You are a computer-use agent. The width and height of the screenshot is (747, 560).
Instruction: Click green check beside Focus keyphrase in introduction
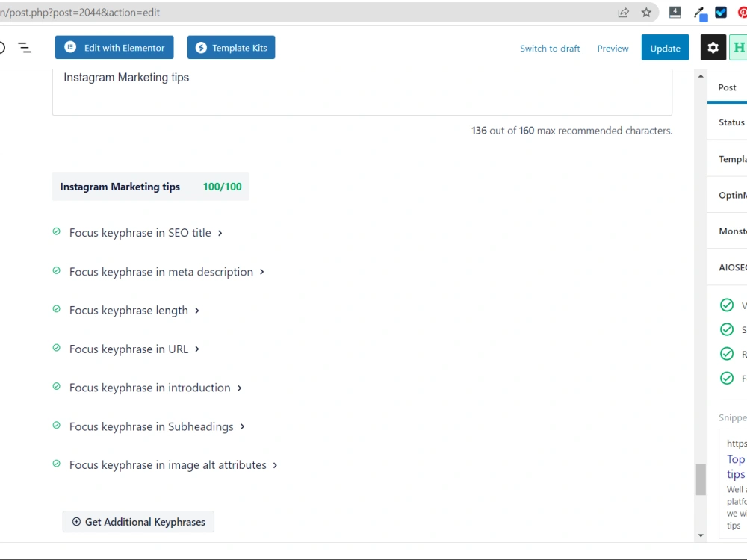coord(56,386)
